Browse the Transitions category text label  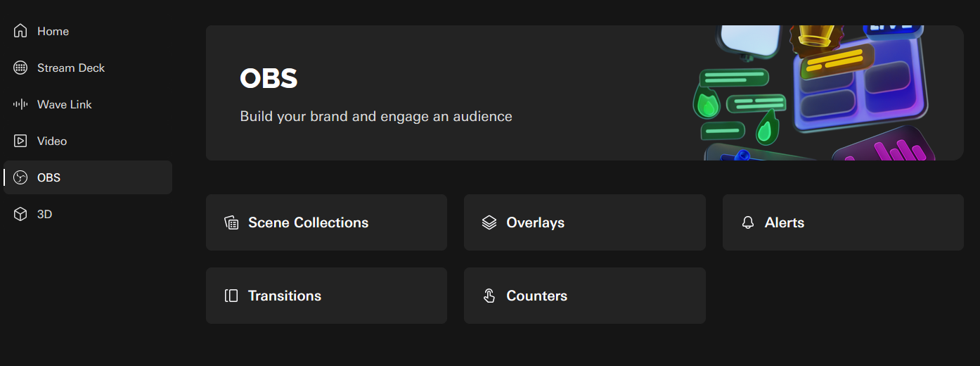(285, 296)
